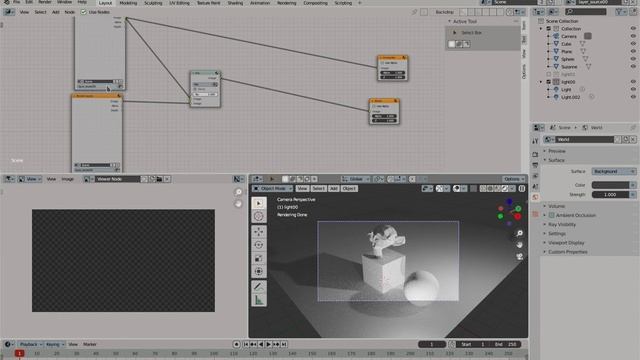Hide the Plane object
The image size is (640, 360).
tap(633, 51)
